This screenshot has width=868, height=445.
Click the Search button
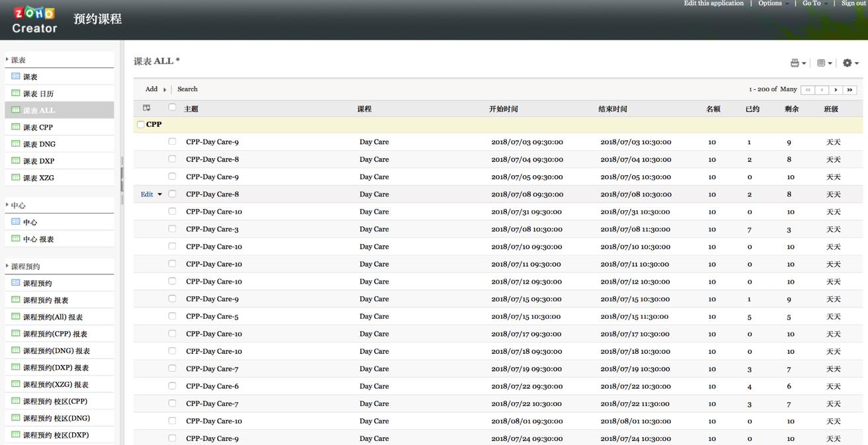click(x=187, y=89)
